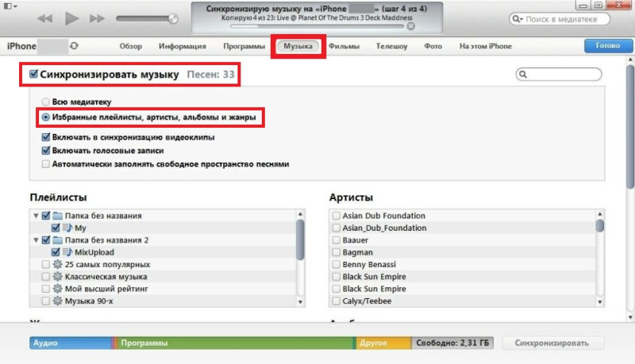Cancel the sync with the progress X icon
The height and width of the screenshot is (364, 635).
pos(410,26)
